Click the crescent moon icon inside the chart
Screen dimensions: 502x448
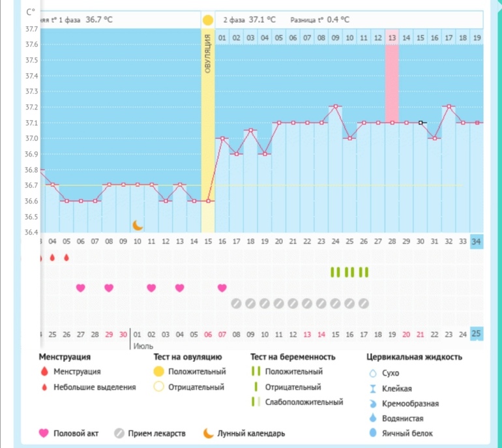(x=138, y=225)
